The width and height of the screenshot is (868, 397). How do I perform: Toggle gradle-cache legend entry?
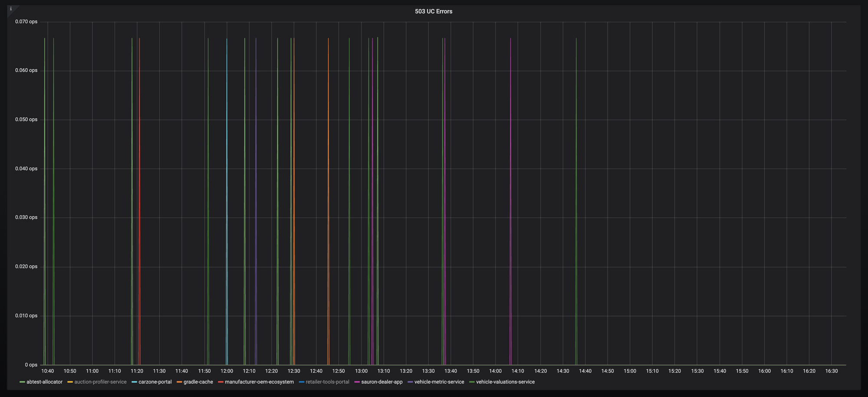tap(198, 382)
